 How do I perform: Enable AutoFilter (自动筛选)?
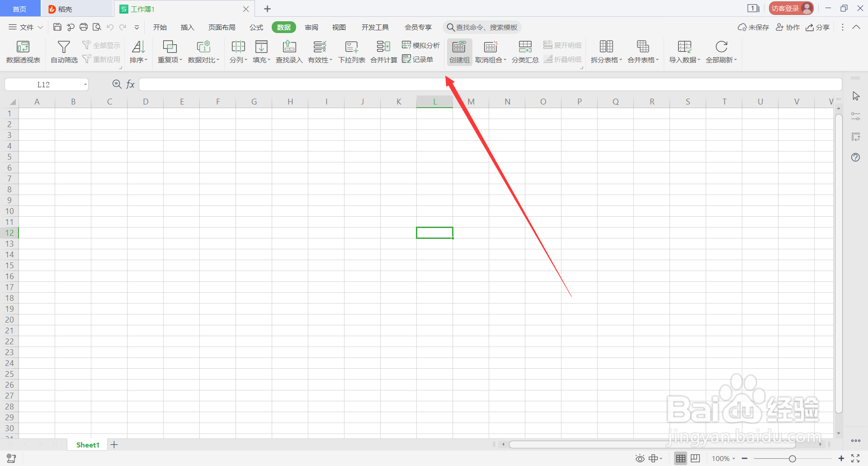pos(64,52)
